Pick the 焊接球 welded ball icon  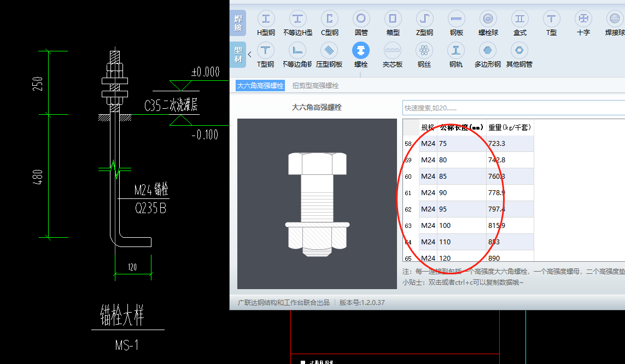[x=615, y=19]
